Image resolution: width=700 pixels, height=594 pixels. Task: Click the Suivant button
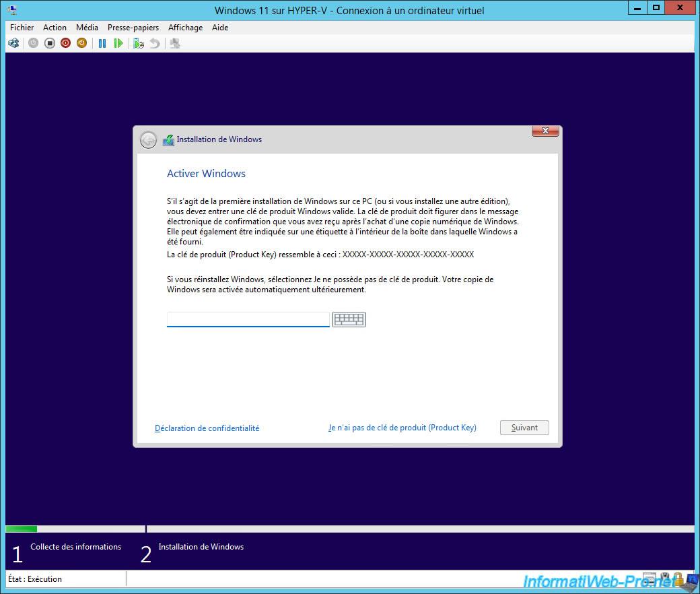524,428
